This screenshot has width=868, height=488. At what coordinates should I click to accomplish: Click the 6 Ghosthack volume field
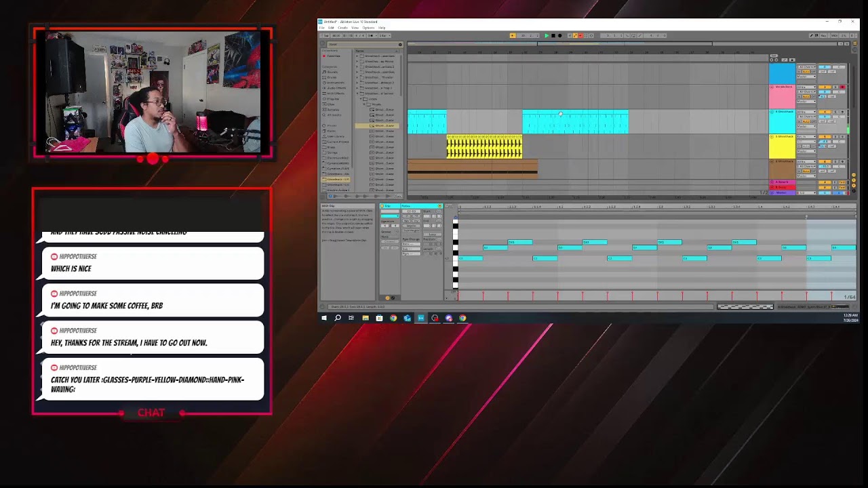[825, 166]
